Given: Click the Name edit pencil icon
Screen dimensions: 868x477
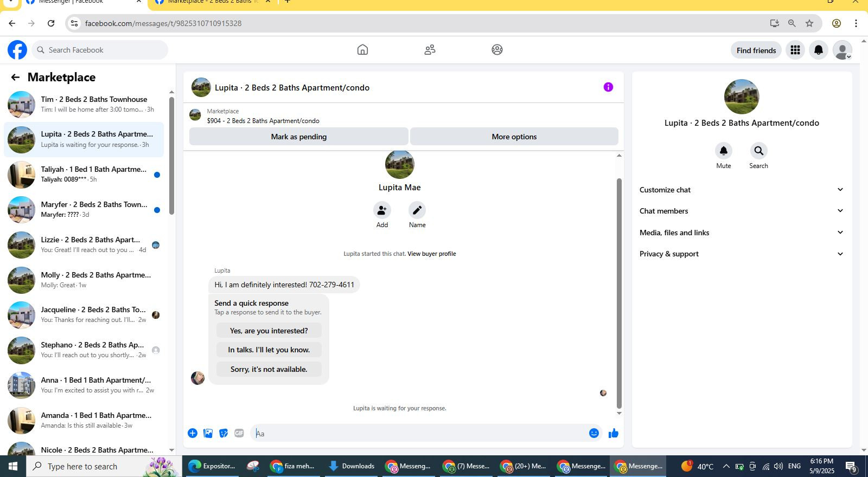Looking at the screenshot, I should [x=417, y=210].
